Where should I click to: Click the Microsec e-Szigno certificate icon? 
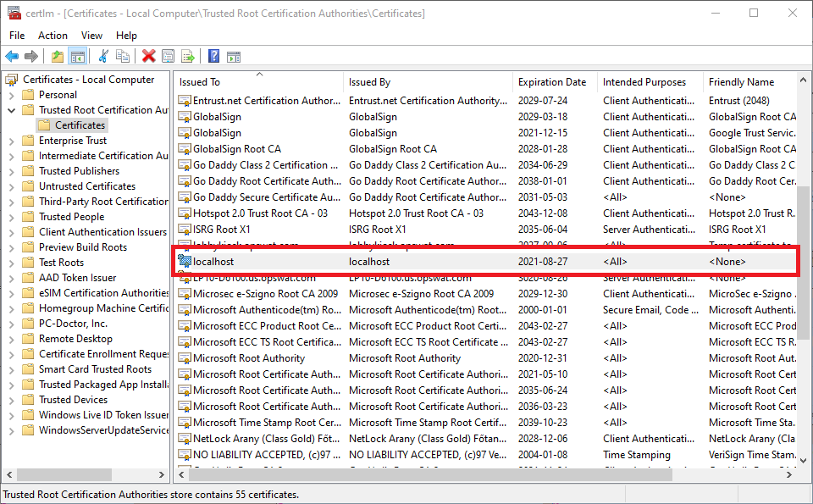pyautogui.click(x=184, y=293)
